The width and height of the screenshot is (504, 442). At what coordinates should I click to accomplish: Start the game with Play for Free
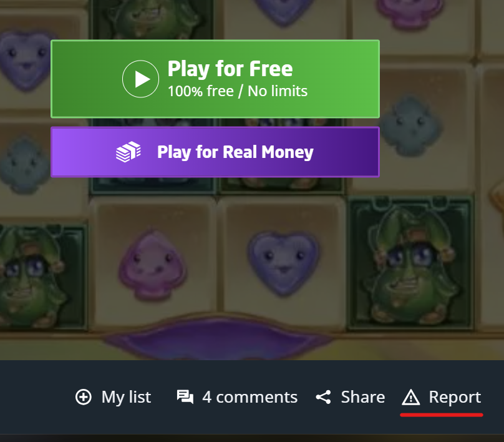click(x=215, y=79)
